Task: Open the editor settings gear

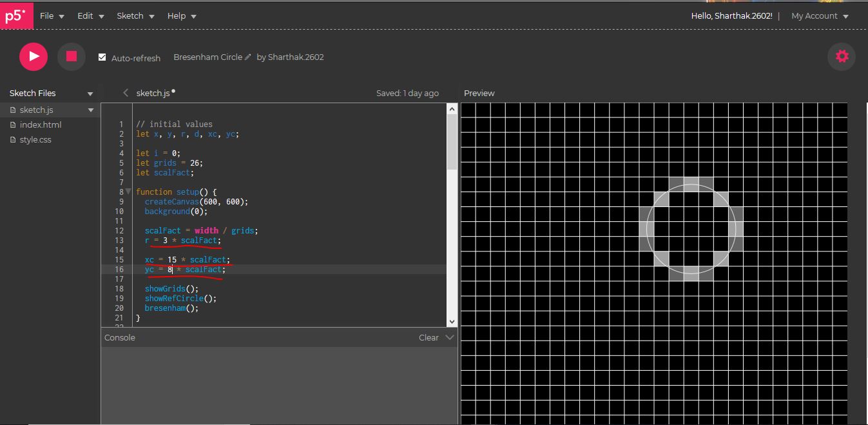Action: [x=842, y=56]
